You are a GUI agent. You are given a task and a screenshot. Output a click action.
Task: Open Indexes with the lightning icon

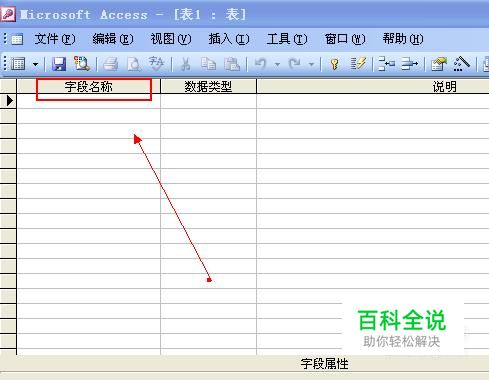358,63
